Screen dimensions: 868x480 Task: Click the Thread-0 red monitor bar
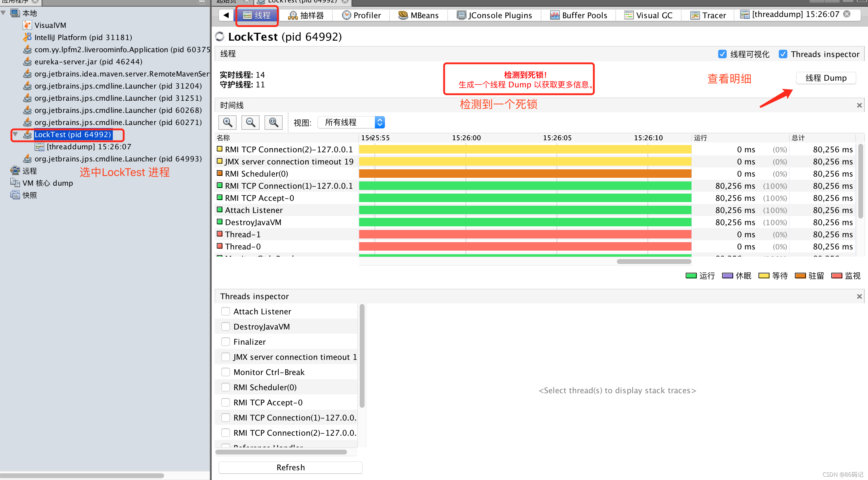pos(525,246)
